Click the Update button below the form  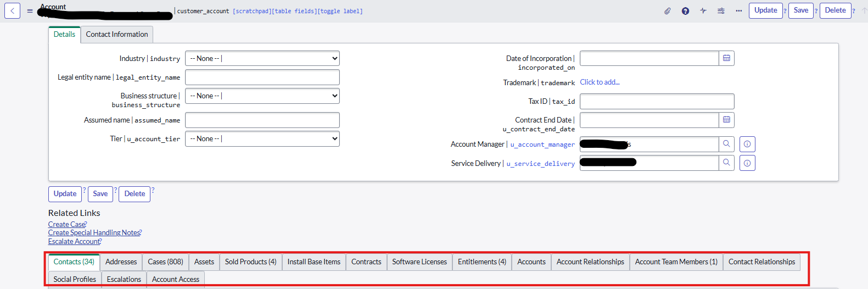tap(65, 194)
